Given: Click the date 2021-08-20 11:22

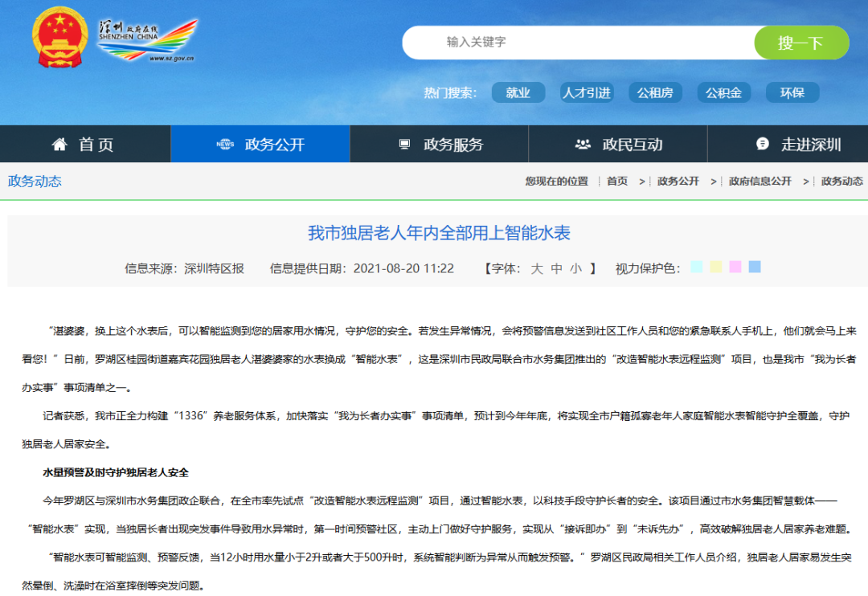Looking at the screenshot, I should 403,268.
